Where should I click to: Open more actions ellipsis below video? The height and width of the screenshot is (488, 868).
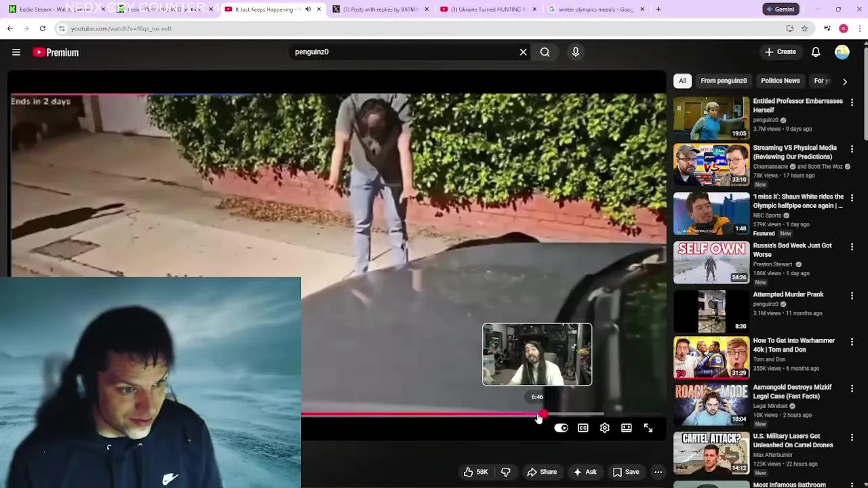658,472
